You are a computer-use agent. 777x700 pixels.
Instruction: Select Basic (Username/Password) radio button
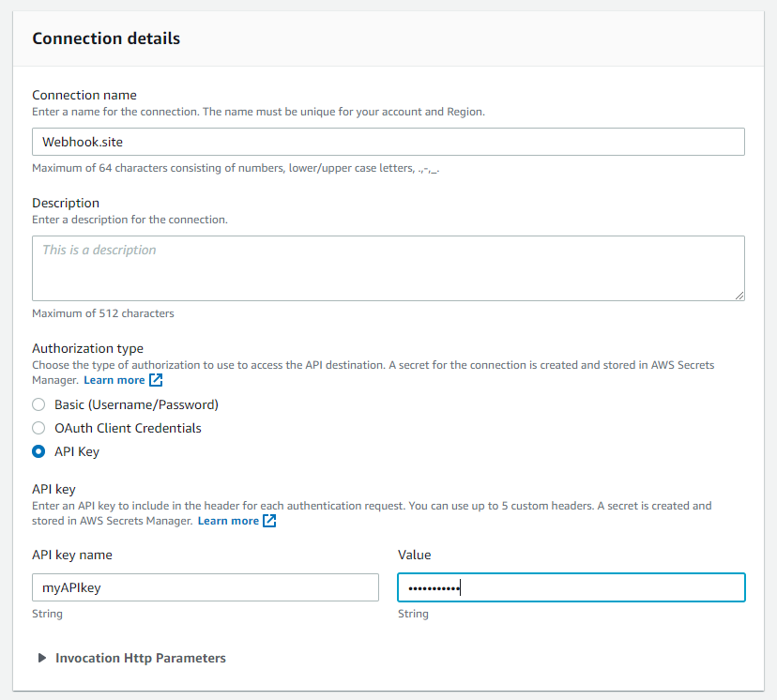38,405
